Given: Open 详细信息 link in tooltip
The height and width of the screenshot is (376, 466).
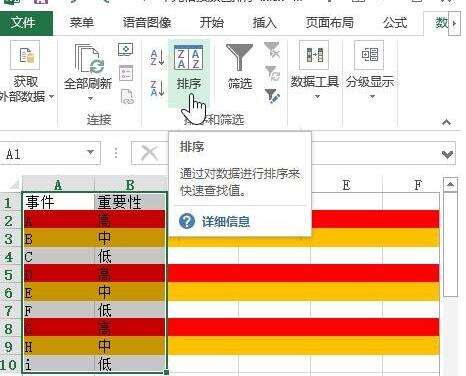Looking at the screenshot, I should point(225,221).
